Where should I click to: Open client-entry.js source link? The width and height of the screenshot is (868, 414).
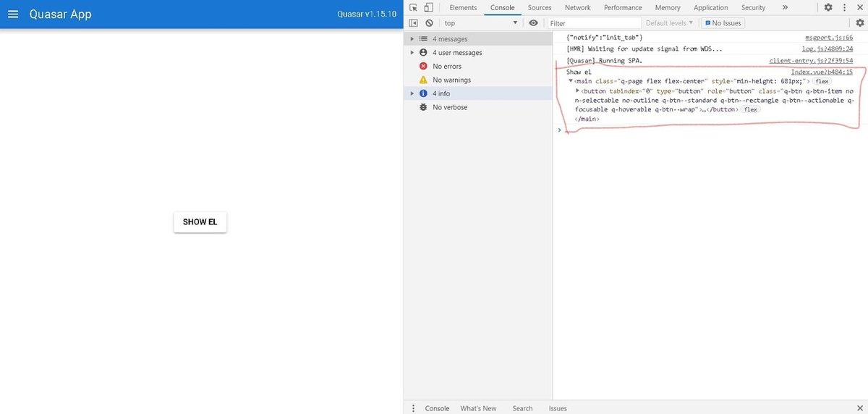811,61
